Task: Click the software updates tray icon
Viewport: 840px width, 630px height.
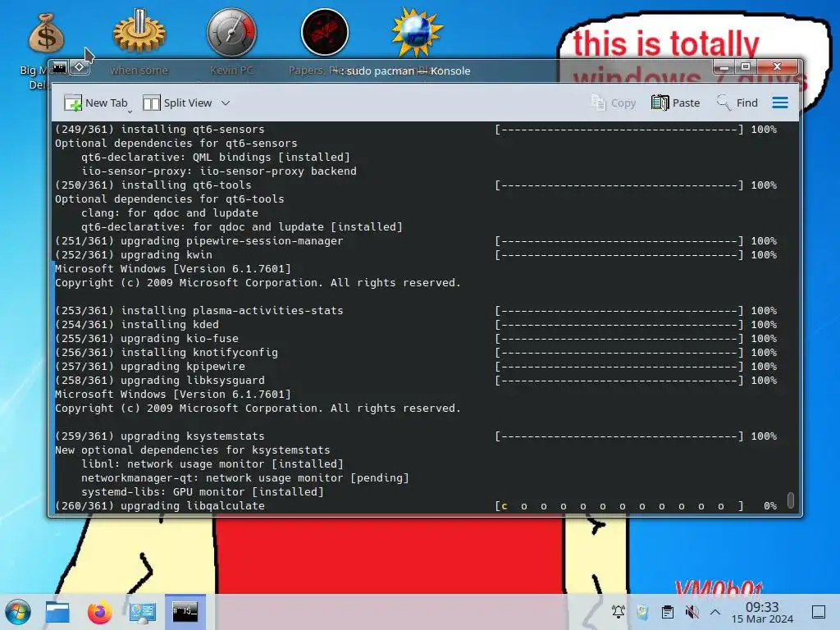Action: [642, 612]
